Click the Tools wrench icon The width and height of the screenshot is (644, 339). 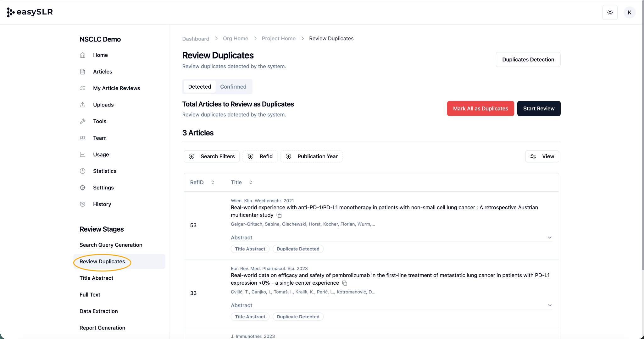pyautogui.click(x=83, y=121)
